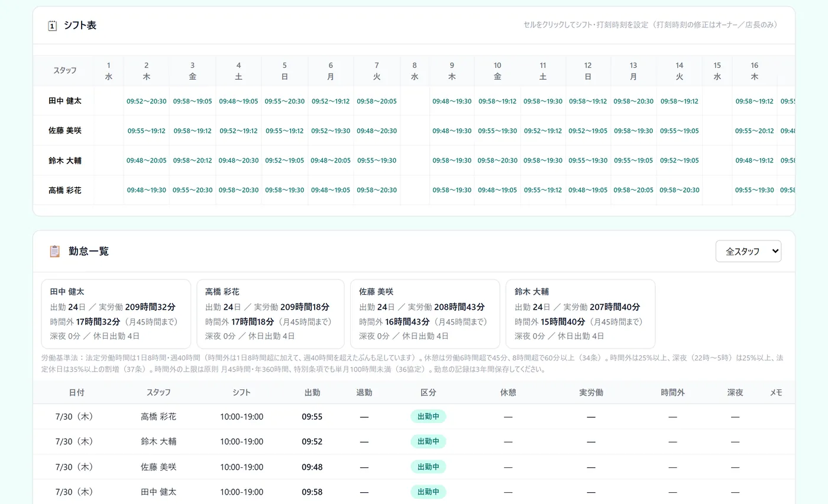The width and height of the screenshot is (828, 504).
Task: Click the 深夜 column header
Action: (x=735, y=392)
